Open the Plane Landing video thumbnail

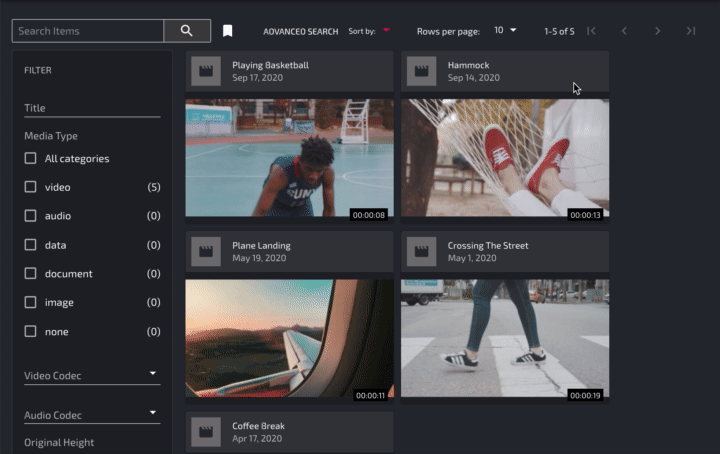[x=289, y=340]
